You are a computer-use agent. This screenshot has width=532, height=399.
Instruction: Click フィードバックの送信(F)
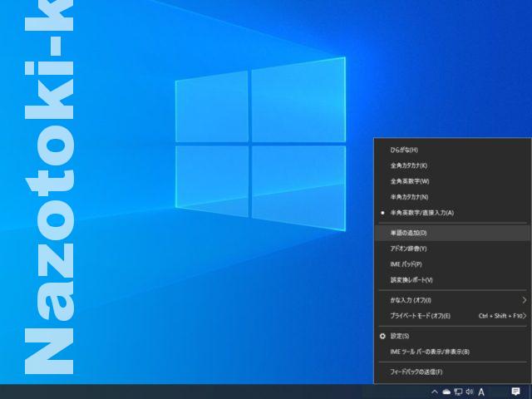pos(416,372)
